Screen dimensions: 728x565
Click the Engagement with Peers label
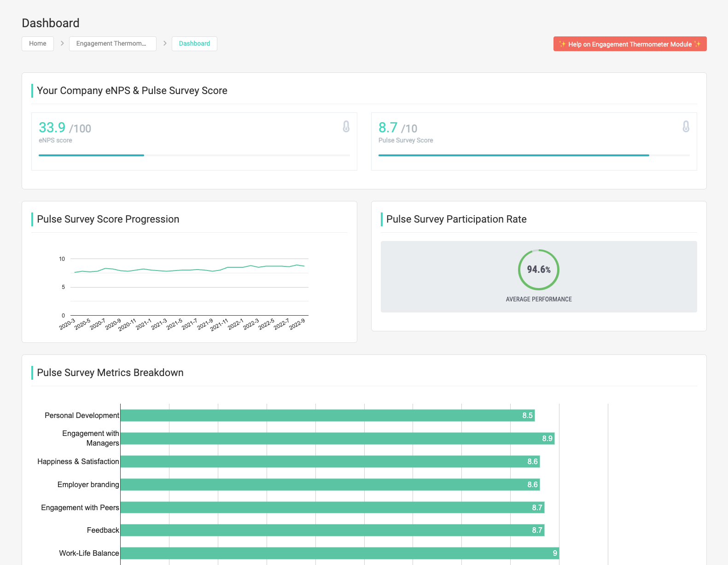click(80, 507)
